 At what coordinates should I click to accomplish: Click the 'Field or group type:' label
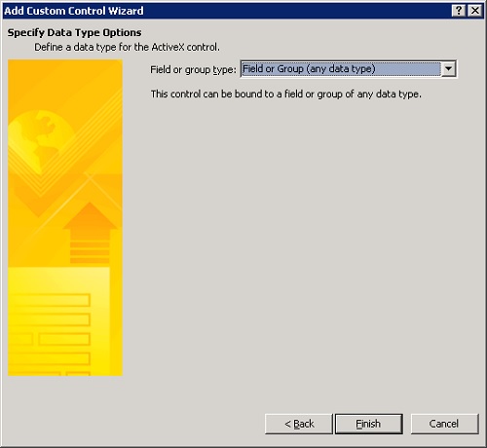[x=193, y=69]
